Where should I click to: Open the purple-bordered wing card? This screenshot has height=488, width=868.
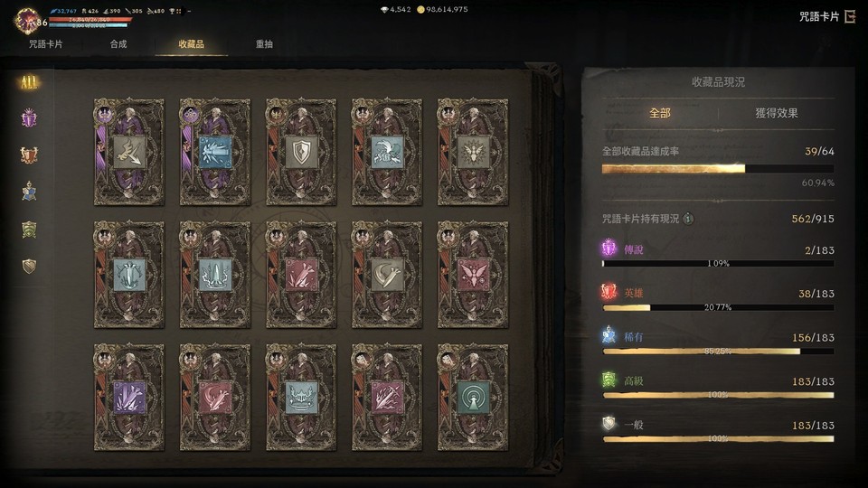tap(129, 152)
